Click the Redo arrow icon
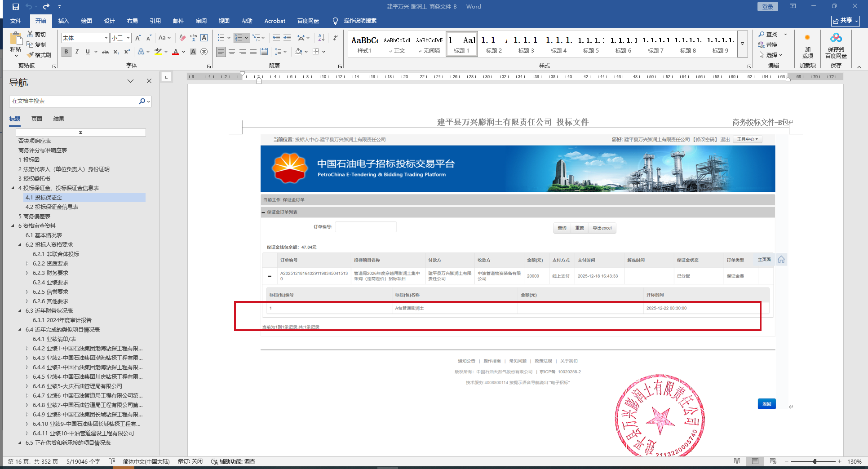 (46, 7)
